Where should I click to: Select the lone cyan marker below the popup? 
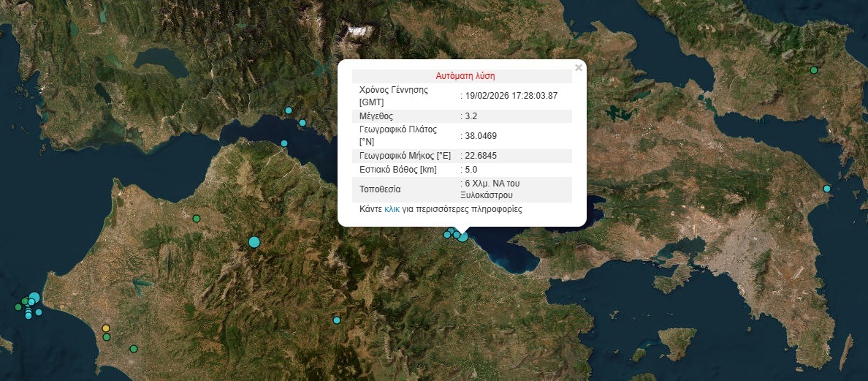337,320
